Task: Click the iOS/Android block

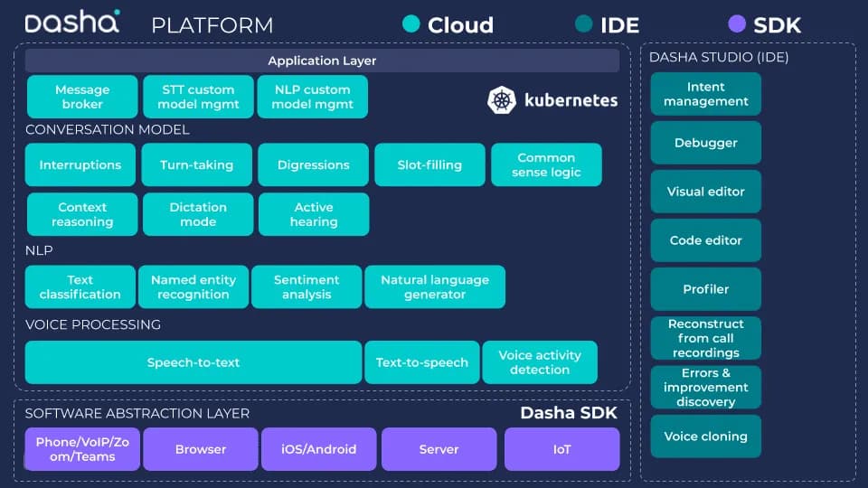Action: click(x=319, y=449)
